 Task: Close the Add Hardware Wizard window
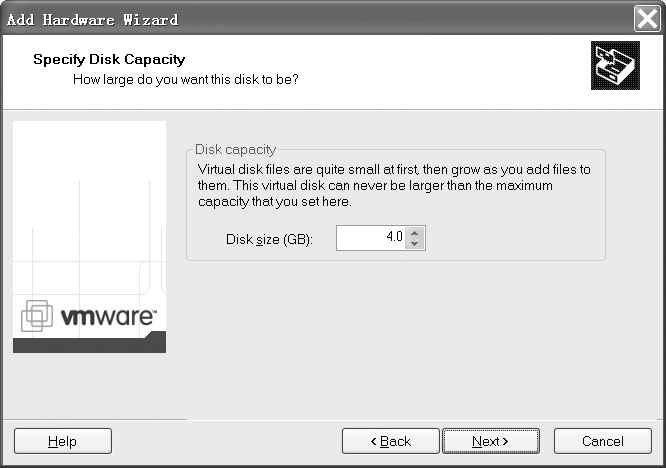tap(647, 18)
